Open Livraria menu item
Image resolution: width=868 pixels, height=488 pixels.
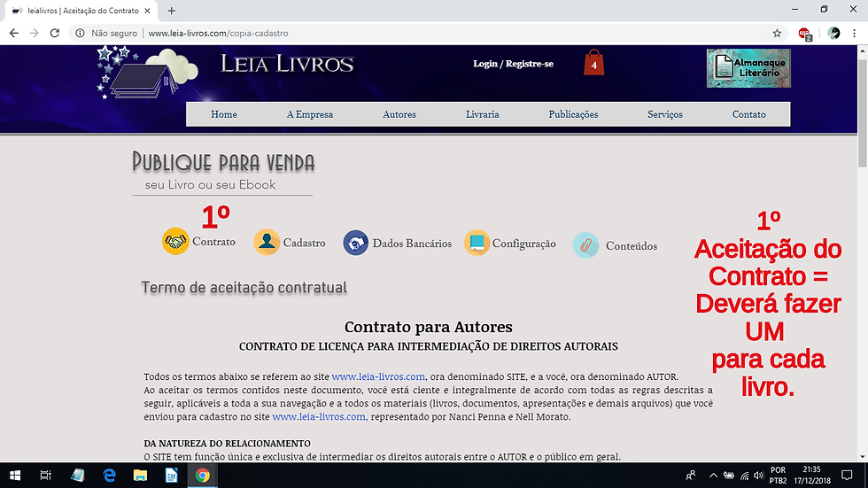pyautogui.click(x=482, y=114)
